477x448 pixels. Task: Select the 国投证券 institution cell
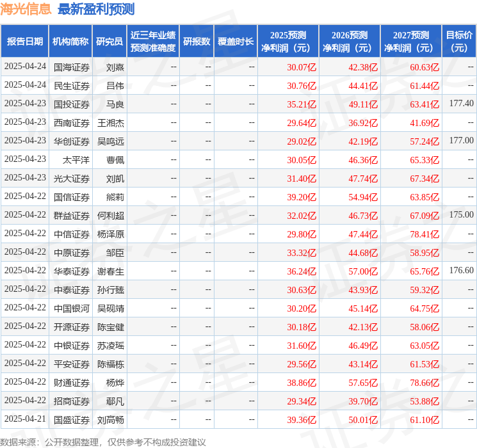point(72,104)
